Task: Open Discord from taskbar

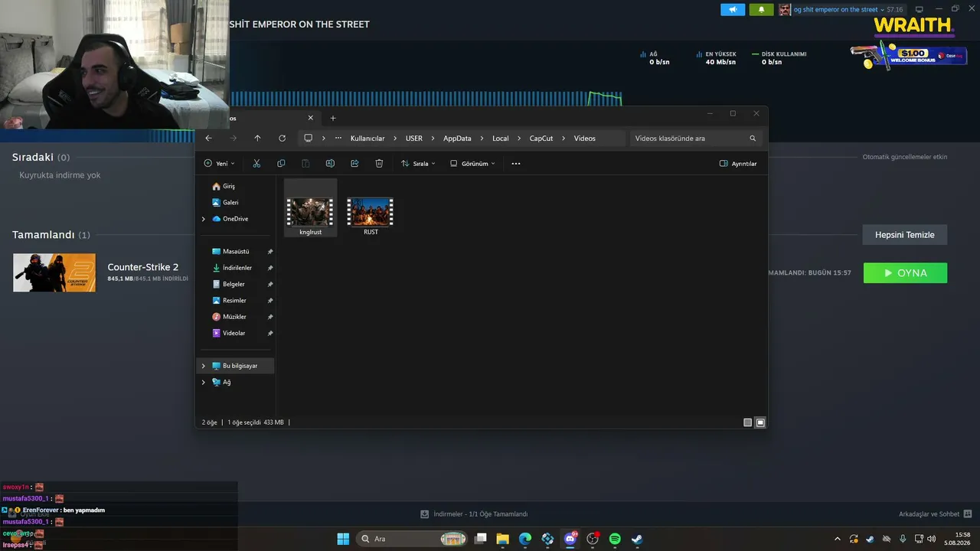Action: point(570,539)
